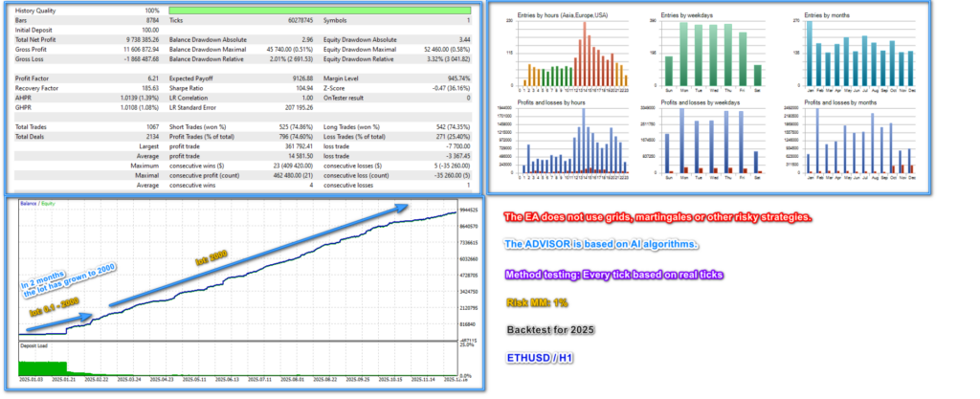Click the Z-Score value -0.47 (36.16%)
The image size is (980, 399).
(x=452, y=88)
